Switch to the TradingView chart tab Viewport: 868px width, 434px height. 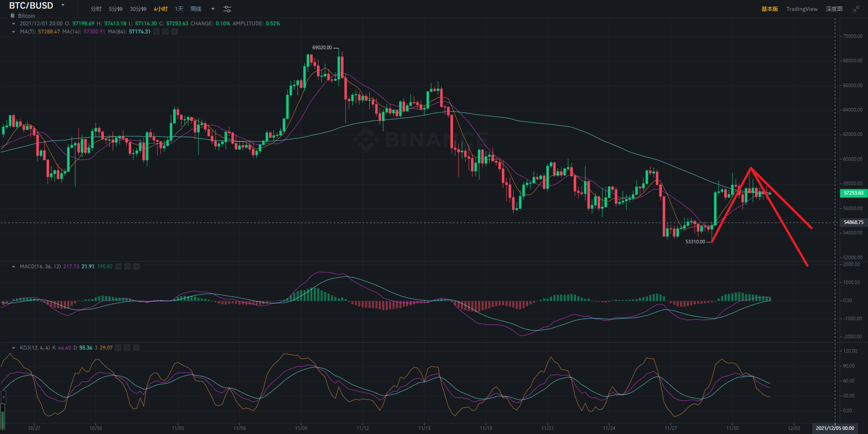(802, 9)
